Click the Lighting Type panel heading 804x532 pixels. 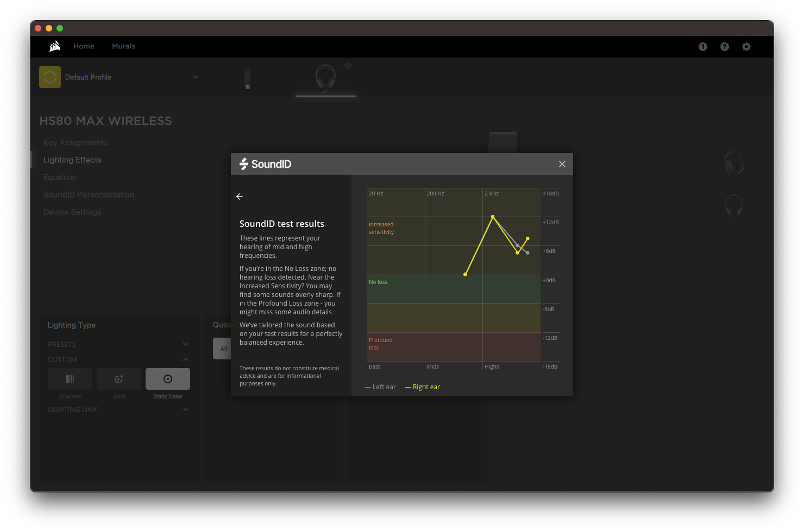click(x=72, y=325)
